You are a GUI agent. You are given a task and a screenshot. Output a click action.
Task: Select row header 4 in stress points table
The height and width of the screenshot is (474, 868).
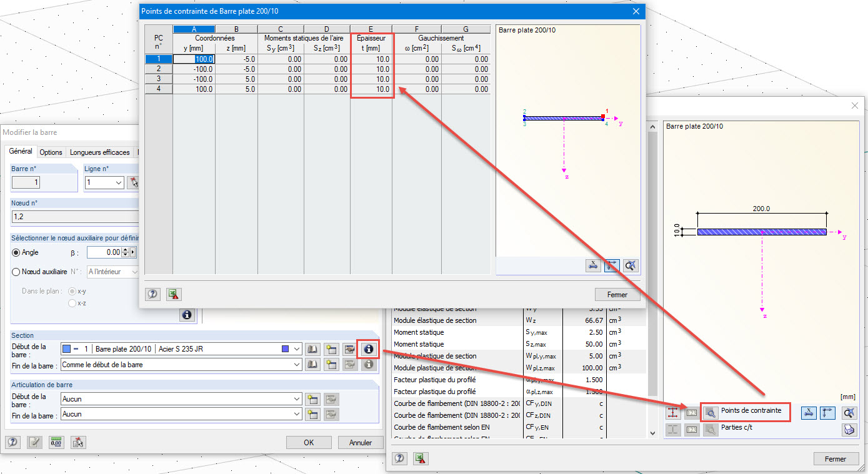pyautogui.click(x=159, y=89)
